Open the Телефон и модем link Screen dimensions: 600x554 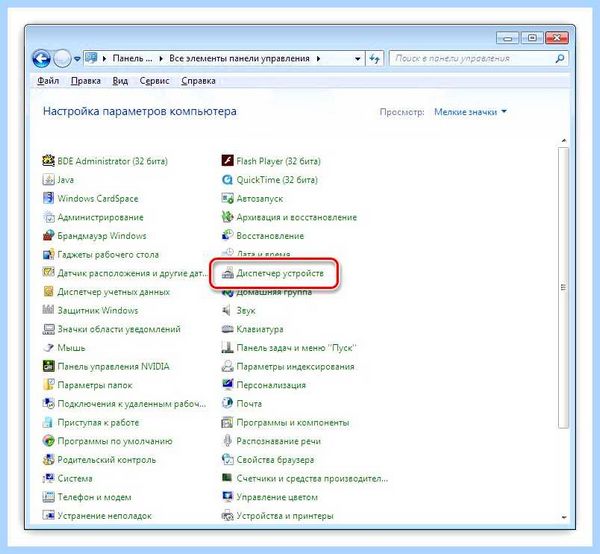[94, 497]
